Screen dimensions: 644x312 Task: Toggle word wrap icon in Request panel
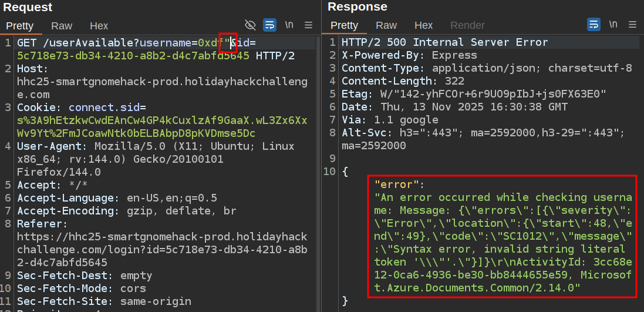269,25
